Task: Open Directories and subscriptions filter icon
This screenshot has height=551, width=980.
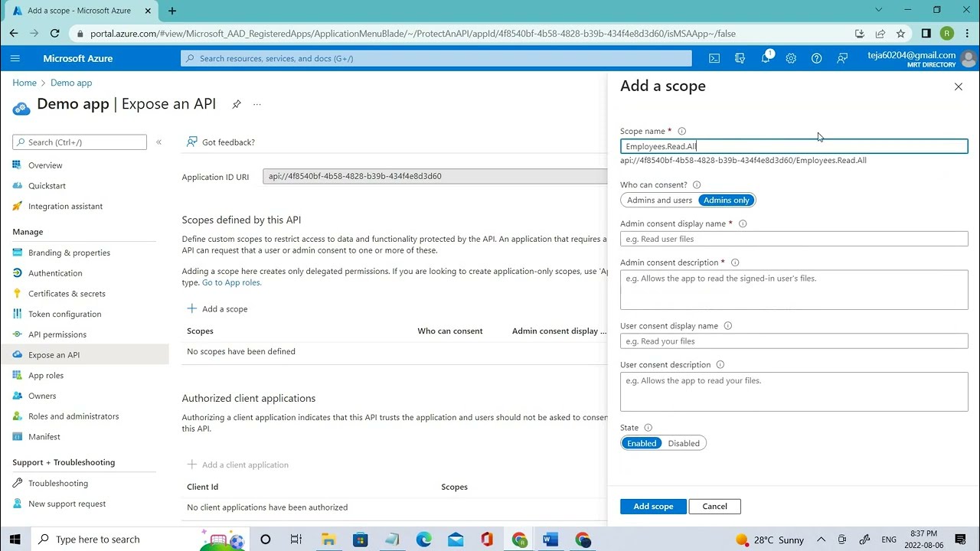Action: click(740, 58)
